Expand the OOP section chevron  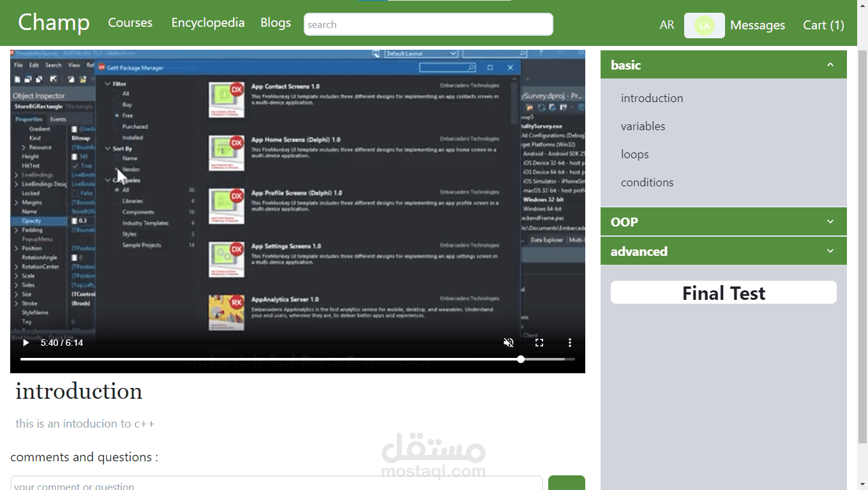point(830,221)
